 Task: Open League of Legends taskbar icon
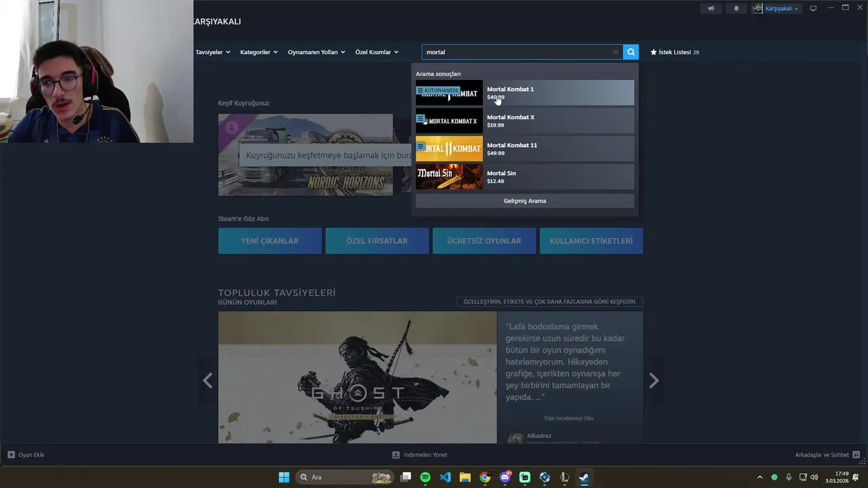coord(564,477)
